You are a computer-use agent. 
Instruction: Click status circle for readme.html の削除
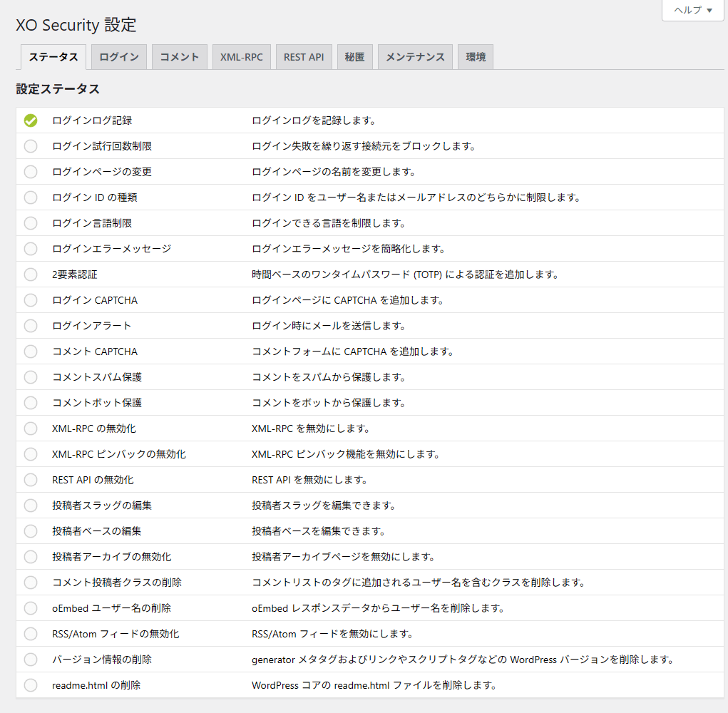[x=31, y=685]
